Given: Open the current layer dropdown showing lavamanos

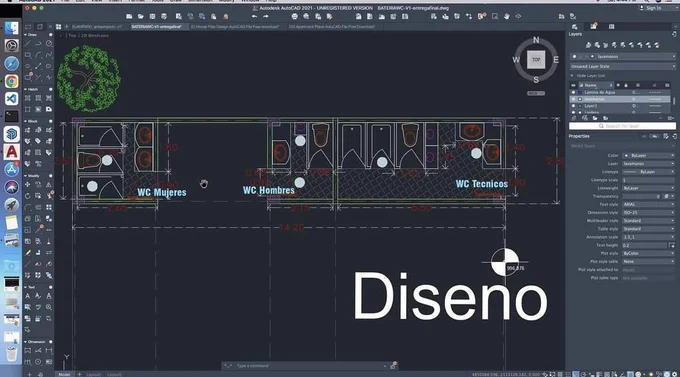Looking at the screenshot, I should tap(623, 56).
